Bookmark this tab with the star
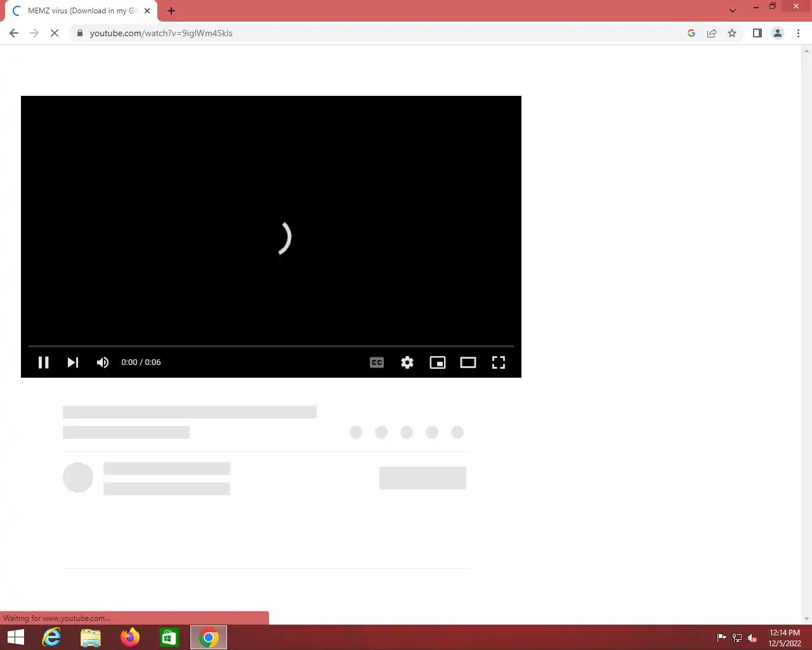The width and height of the screenshot is (812, 650). pos(732,33)
